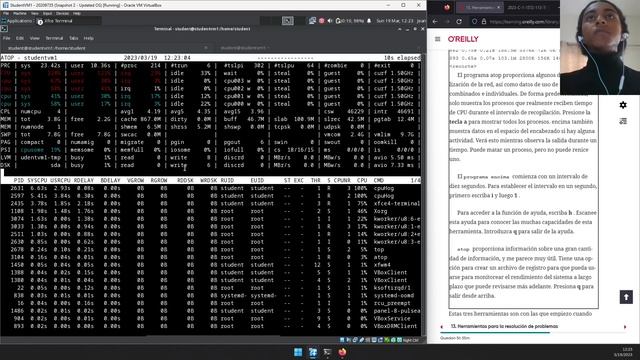Go to previous chapter arrow

[x=442, y=327]
